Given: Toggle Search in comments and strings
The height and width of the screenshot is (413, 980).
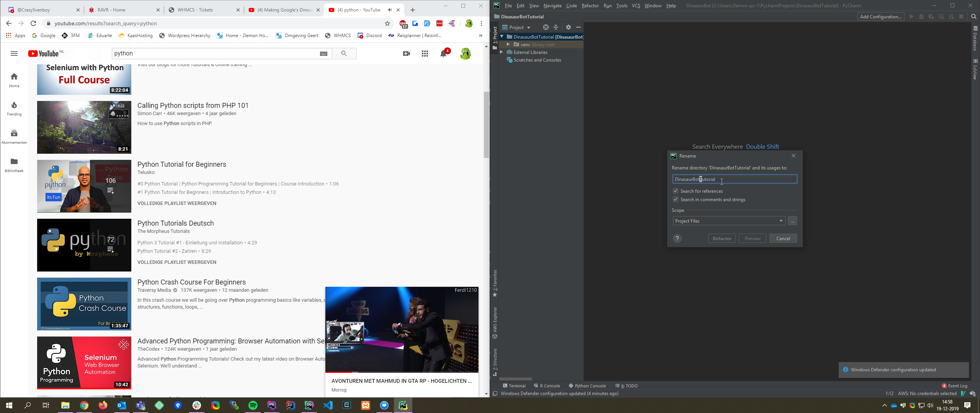Looking at the screenshot, I should coord(676,199).
